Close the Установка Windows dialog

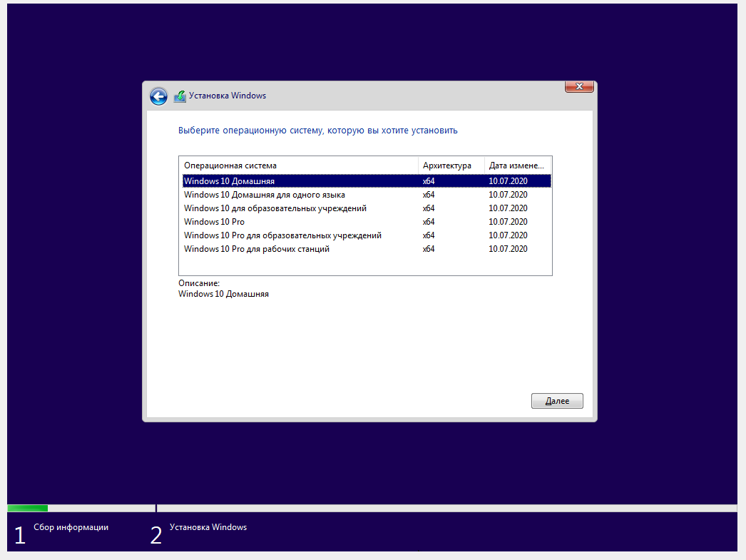[x=579, y=86]
